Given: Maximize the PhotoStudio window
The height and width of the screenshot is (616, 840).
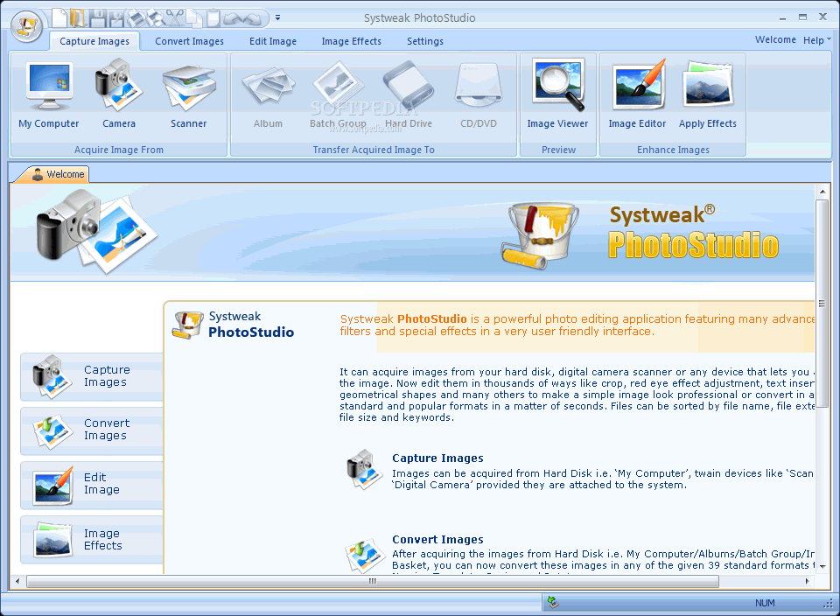Looking at the screenshot, I should point(802,17).
